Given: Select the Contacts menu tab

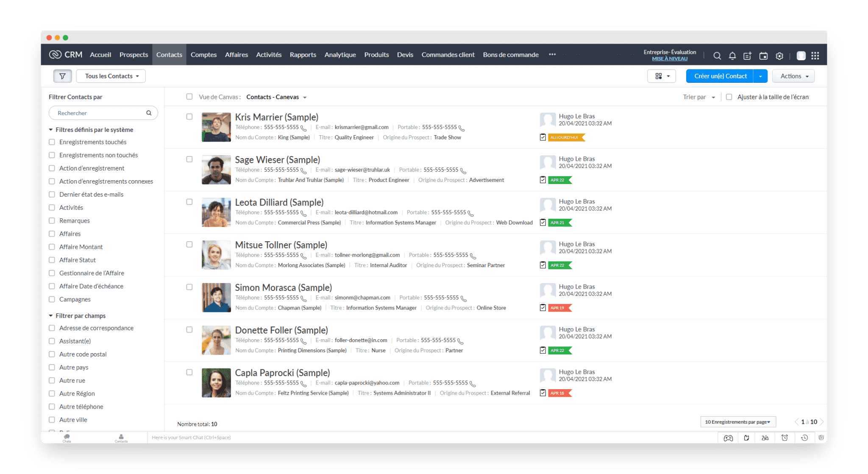Looking at the screenshot, I should point(169,55).
